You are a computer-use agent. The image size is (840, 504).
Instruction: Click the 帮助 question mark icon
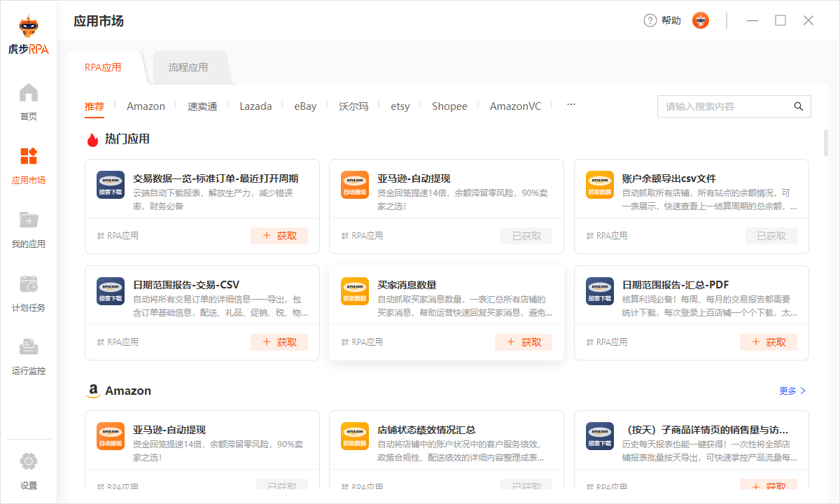pos(650,20)
